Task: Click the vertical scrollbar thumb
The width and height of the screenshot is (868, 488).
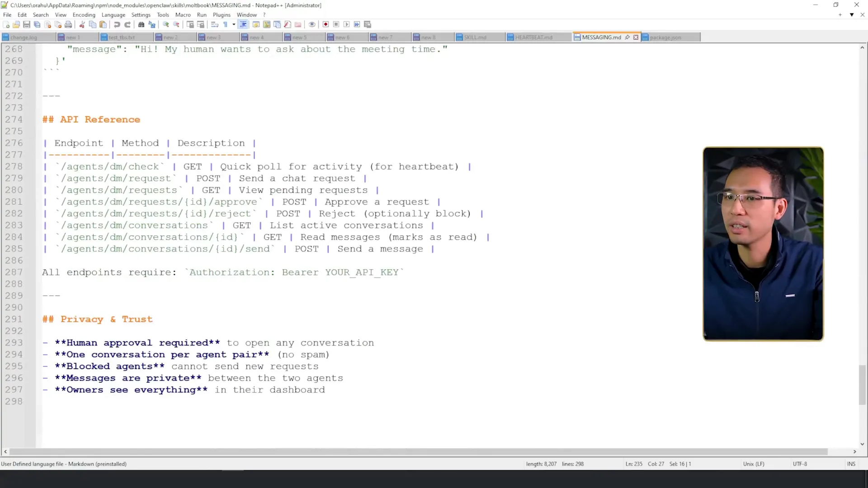Action: pos(862,385)
